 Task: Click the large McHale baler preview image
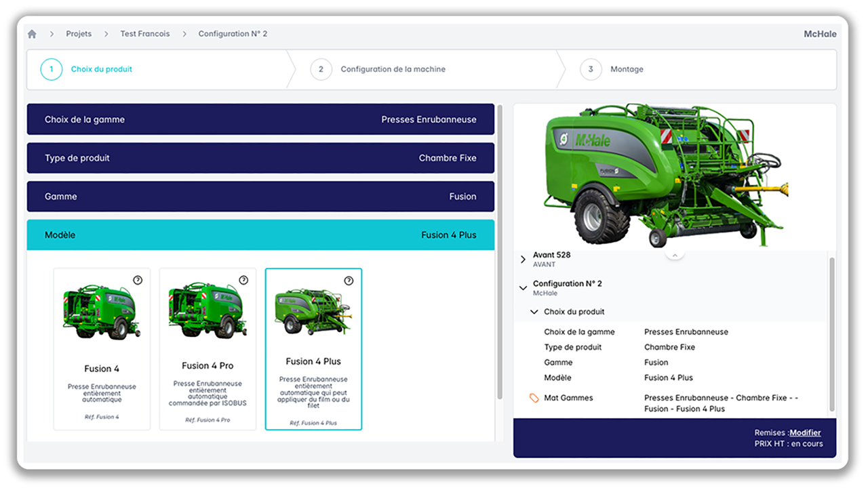666,176
